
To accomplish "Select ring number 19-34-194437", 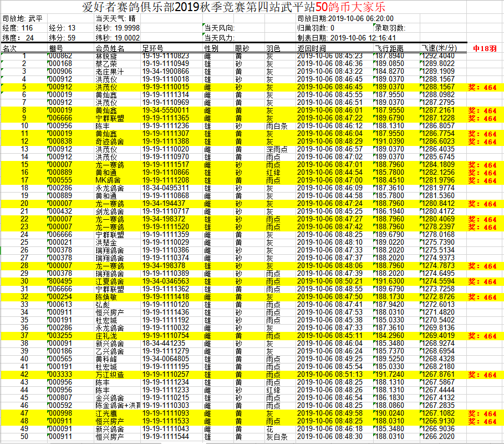I will (x=164, y=204).
